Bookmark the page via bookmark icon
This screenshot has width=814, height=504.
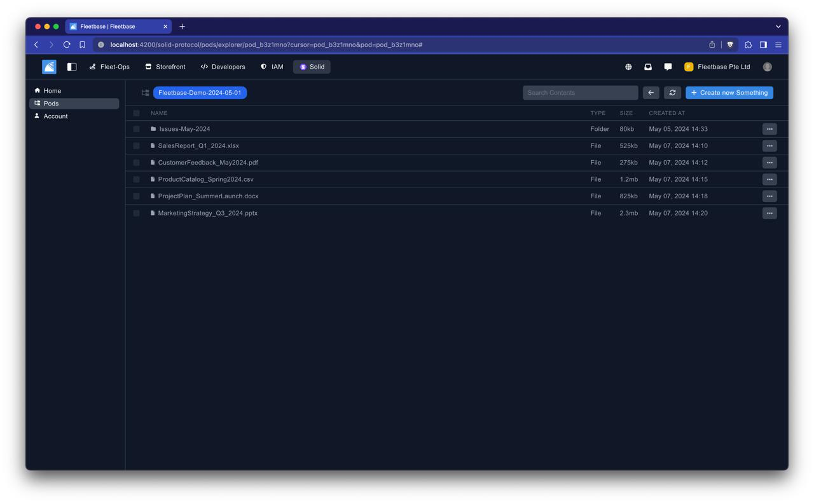[x=82, y=44]
